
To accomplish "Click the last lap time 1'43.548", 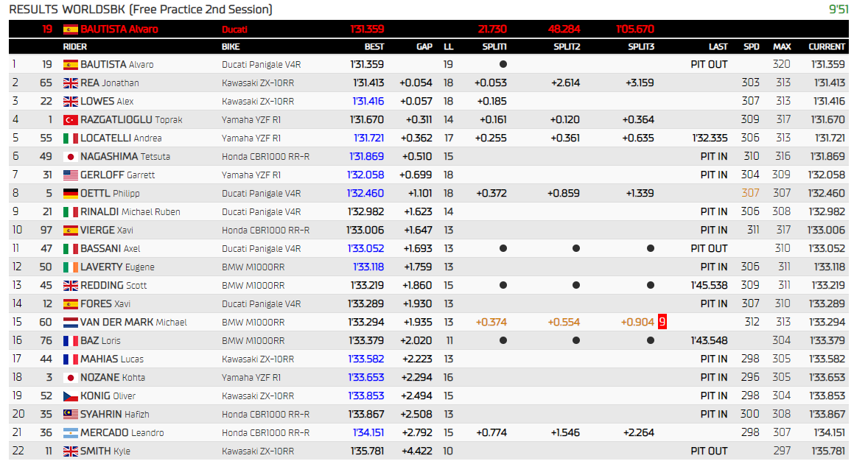I will pos(709,341).
